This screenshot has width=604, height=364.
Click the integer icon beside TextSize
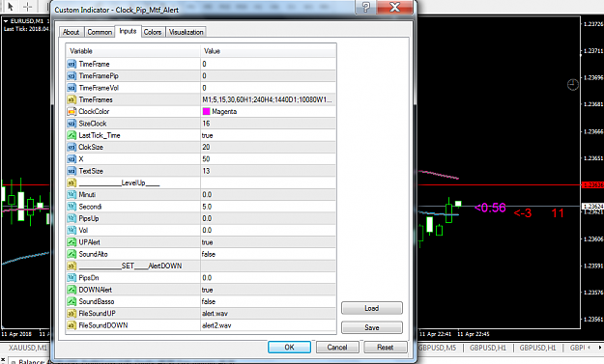(x=72, y=171)
